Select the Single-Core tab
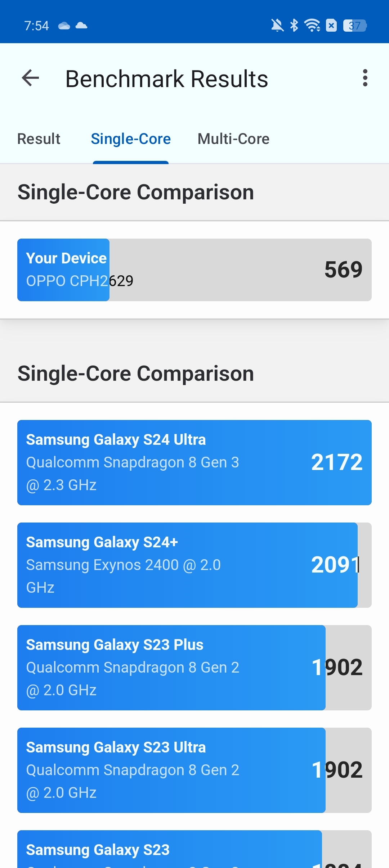Viewport: 389px width, 868px height. 131,139
